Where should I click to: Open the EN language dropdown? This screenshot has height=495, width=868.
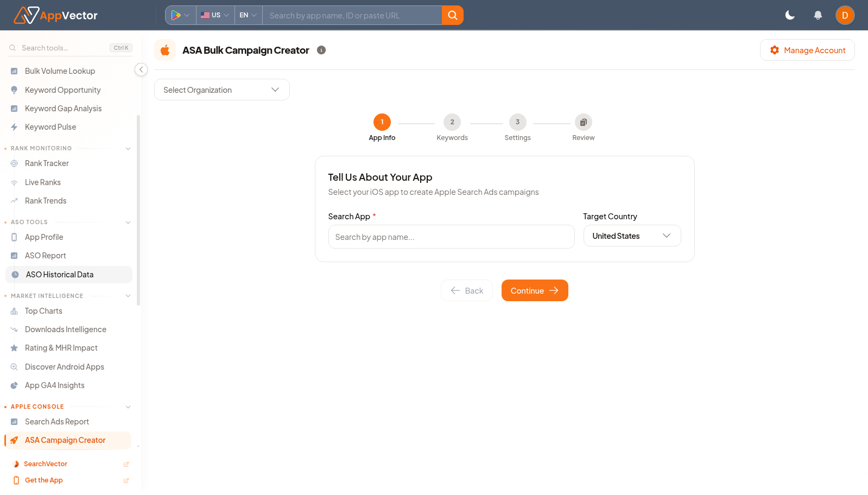tap(248, 15)
